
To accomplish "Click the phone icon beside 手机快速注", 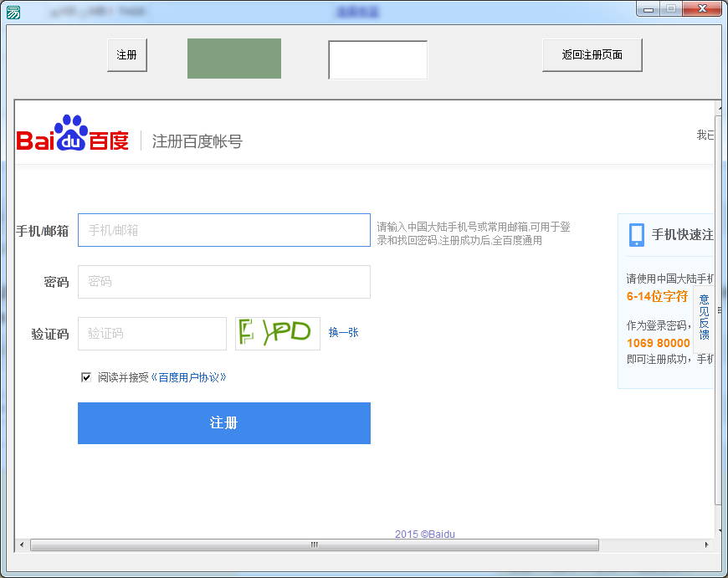I will tap(637, 234).
